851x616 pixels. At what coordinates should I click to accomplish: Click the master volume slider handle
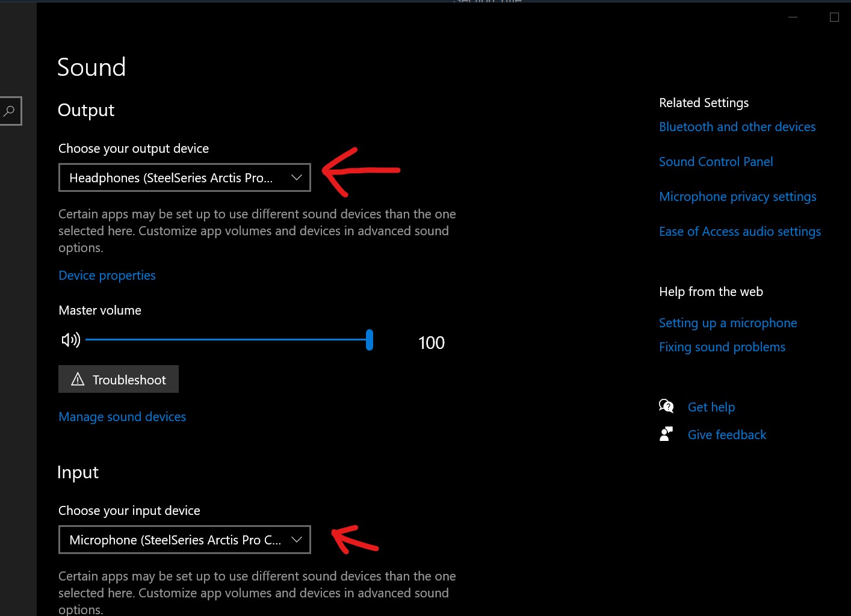coord(370,340)
